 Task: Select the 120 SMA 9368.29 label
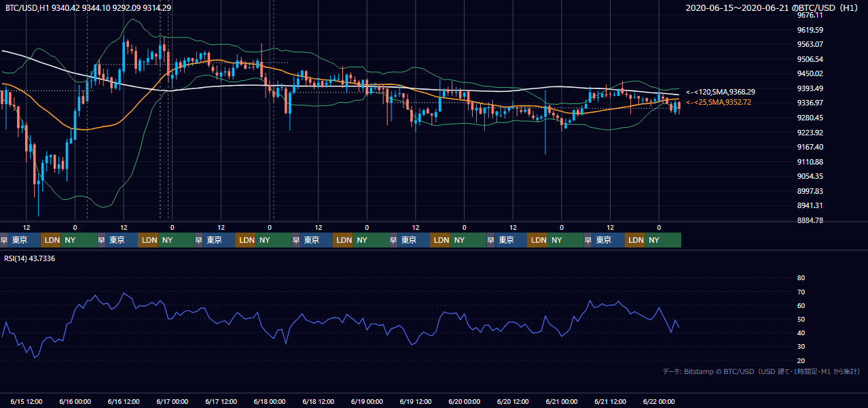click(x=721, y=91)
